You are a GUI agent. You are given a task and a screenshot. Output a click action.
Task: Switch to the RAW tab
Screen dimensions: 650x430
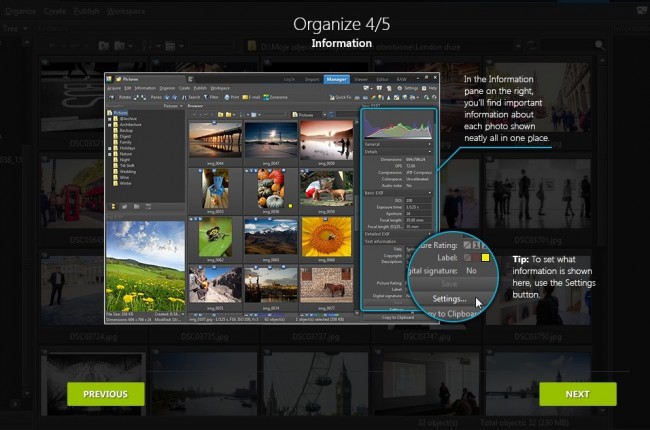point(401,79)
